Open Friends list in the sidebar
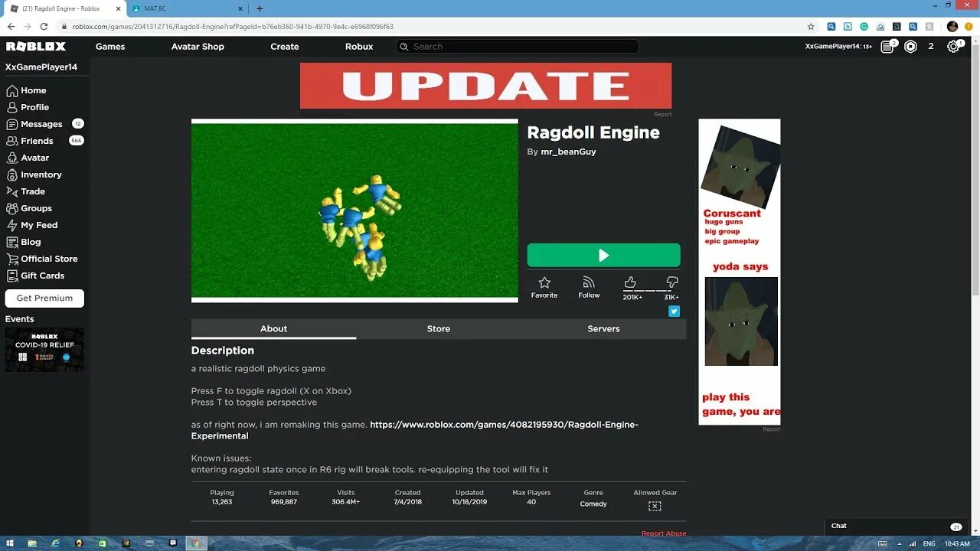Image resolution: width=980 pixels, height=551 pixels. [x=37, y=141]
